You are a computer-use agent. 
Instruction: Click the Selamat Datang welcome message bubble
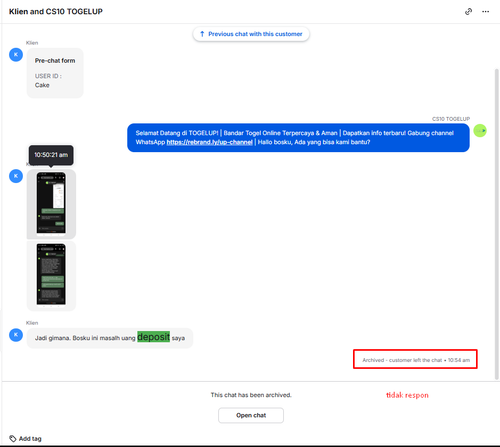pyautogui.click(x=298, y=138)
